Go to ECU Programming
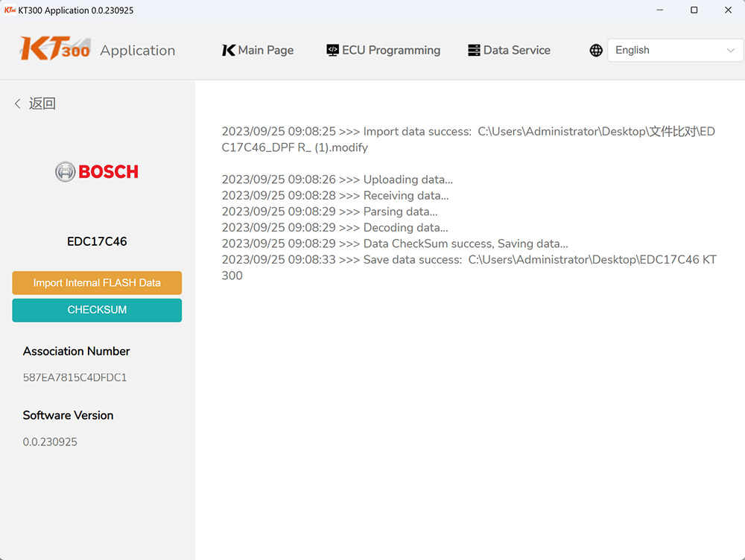Screen dimensions: 745x560 tap(383, 50)
